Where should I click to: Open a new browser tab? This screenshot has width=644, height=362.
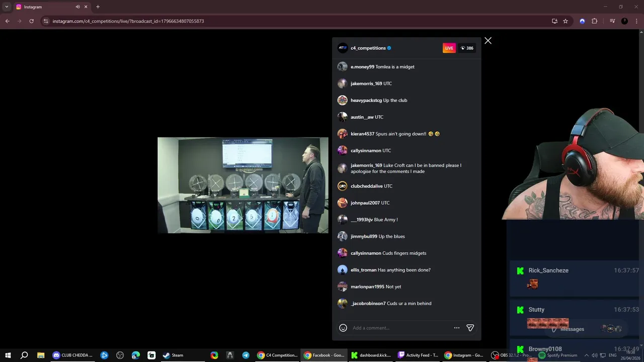click(x=98, y=7)
